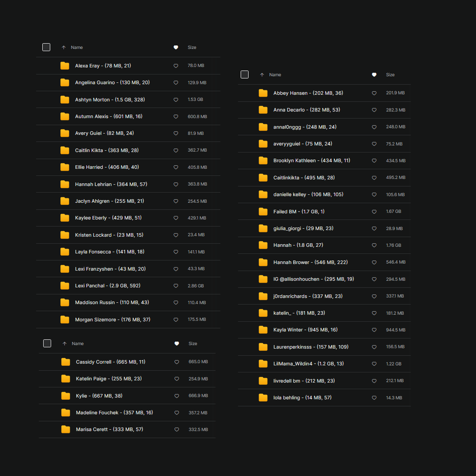Toggle sort arrow beside Name above the Failed BM list

click(x=262, y=75)
